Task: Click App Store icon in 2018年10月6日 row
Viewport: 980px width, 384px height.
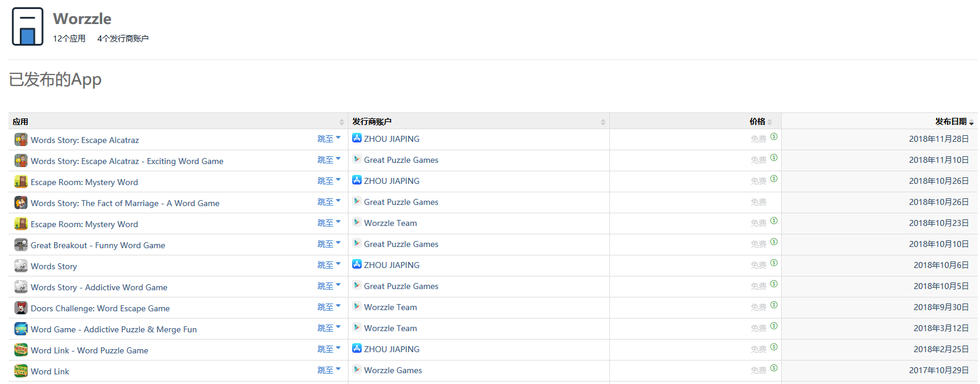Action: (x=357, y=264)
